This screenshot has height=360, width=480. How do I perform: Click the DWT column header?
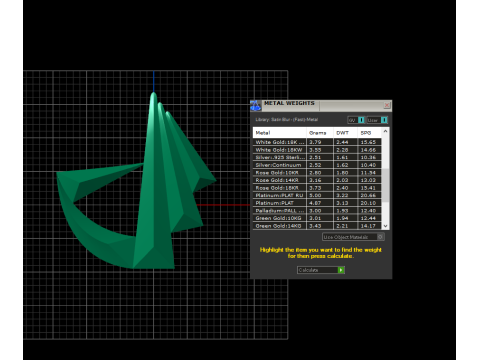[346, 133]
